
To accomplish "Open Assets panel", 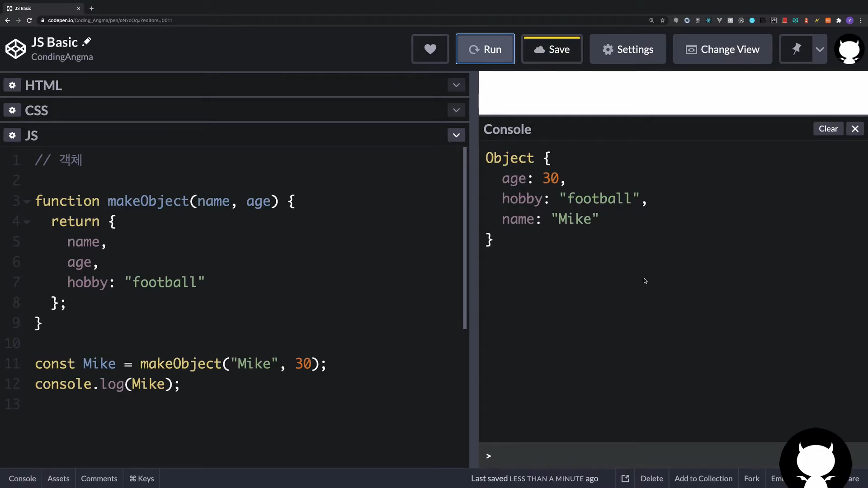I will [x=58, y=478].
